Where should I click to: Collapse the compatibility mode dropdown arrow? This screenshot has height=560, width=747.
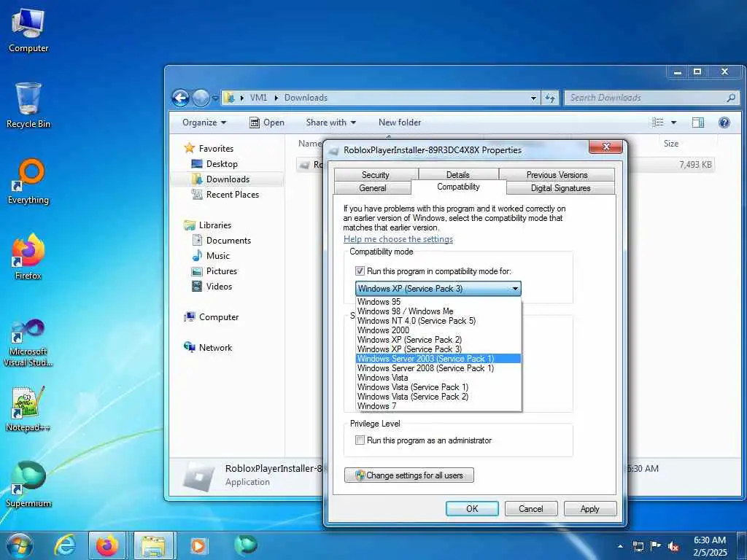pyautogui.click(x=515, y=289)
